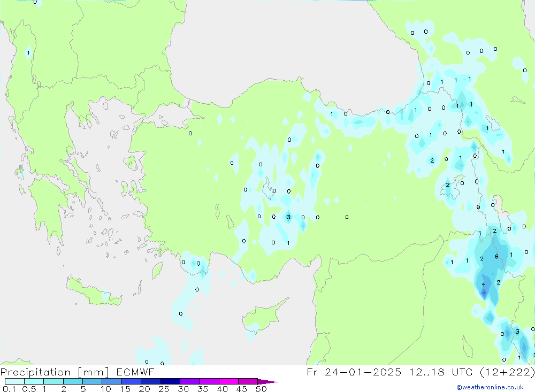Click the value 1 over Albania

click(x=28, y=52)
